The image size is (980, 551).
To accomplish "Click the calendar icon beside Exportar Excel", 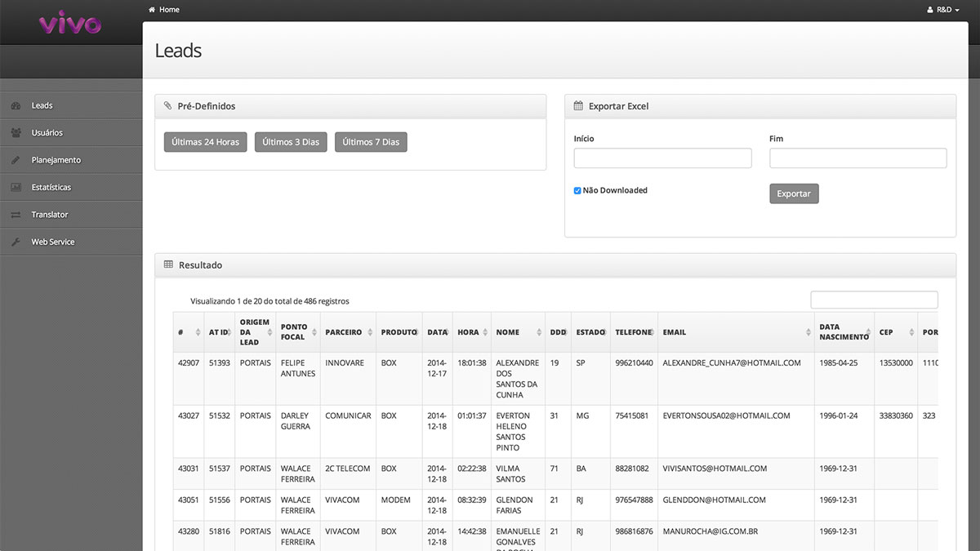I will tap(578, 106).
